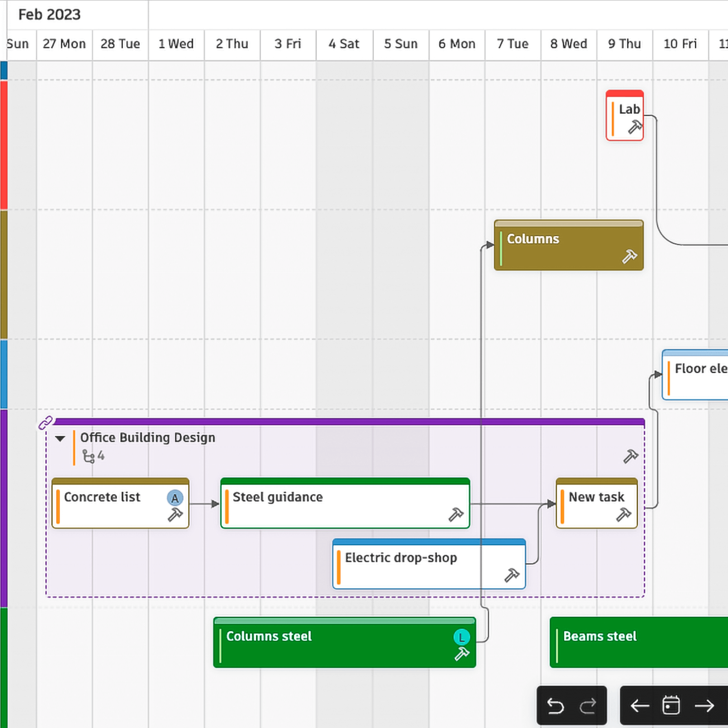Jump to today using calendar icon

(x=671, y=706)
